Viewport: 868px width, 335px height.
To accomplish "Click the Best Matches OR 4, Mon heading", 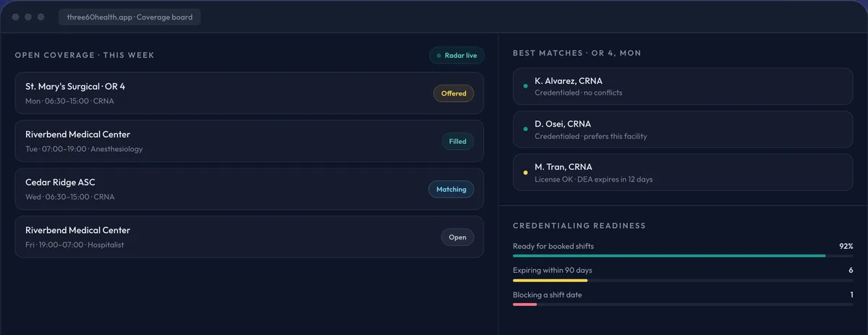I will click(577, 53).
